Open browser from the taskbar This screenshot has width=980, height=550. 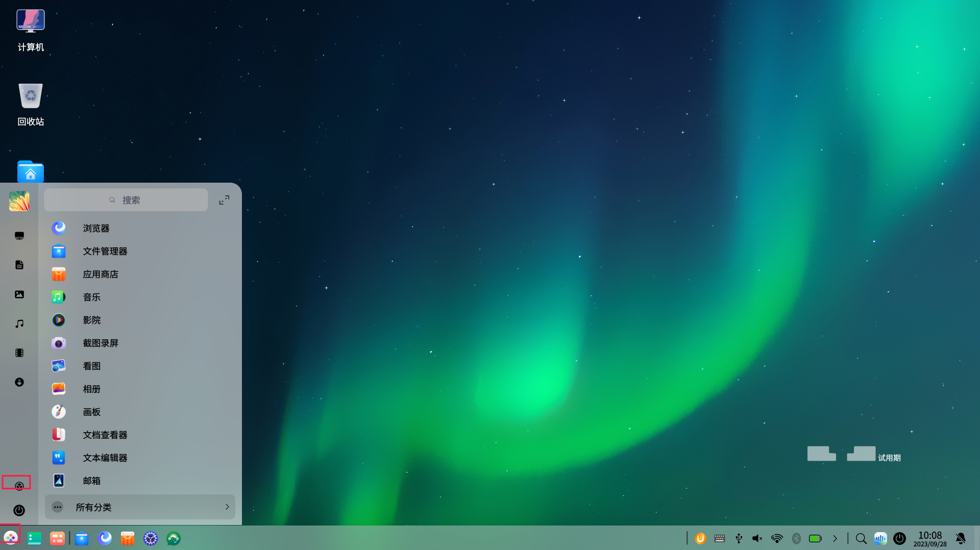105,538
